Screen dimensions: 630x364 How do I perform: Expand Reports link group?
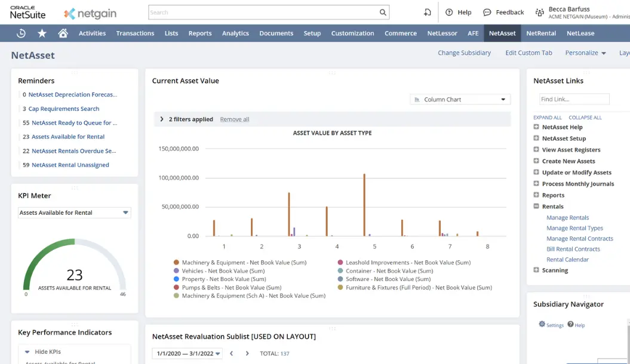[x=536, y=195]
